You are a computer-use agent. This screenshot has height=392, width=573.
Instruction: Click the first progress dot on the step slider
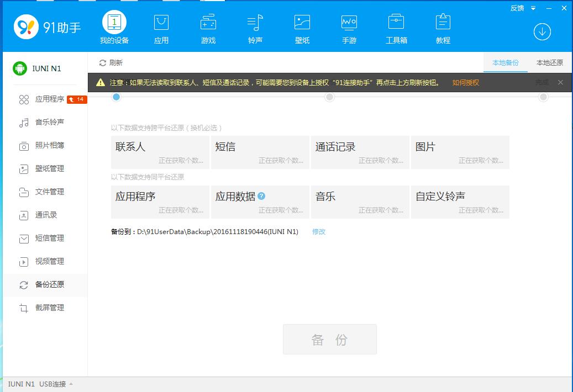coord(116,97)
